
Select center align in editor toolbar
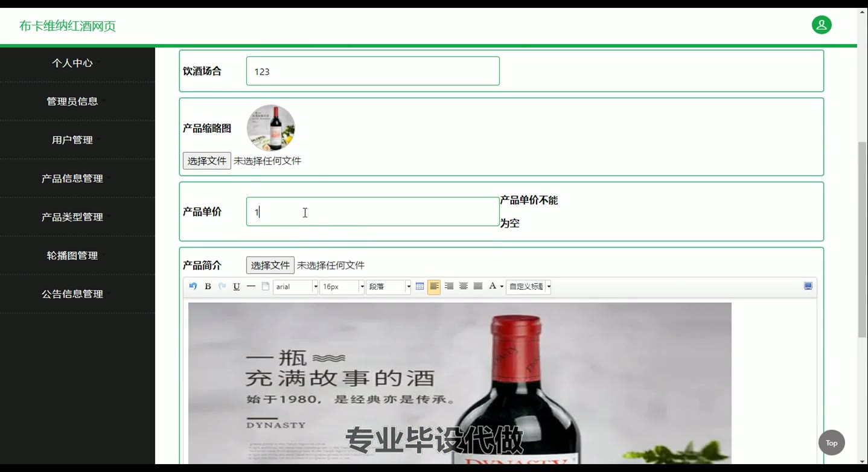click(464, 287)
